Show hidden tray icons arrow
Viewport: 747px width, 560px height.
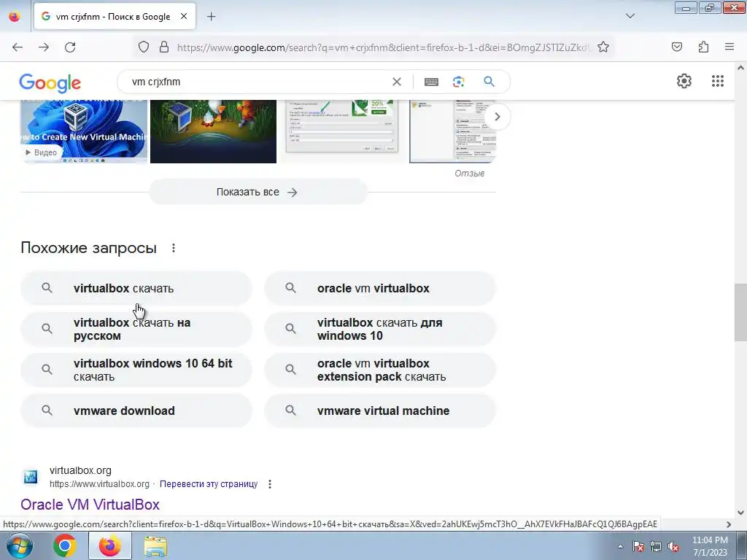pyautogui.click(x=620, y=546)
